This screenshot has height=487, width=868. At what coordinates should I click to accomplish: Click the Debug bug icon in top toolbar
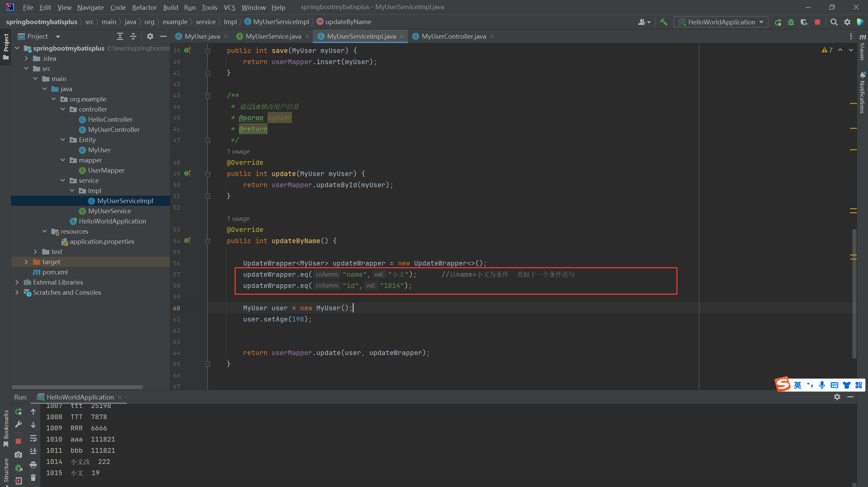791,22
